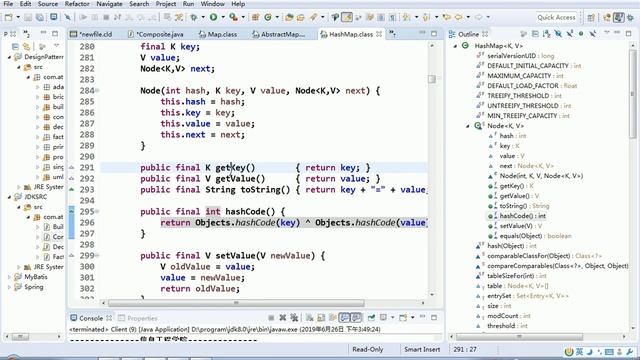Open the Refactor menu
The height and width of the screenshot is (360, 640).
point(77,4)
